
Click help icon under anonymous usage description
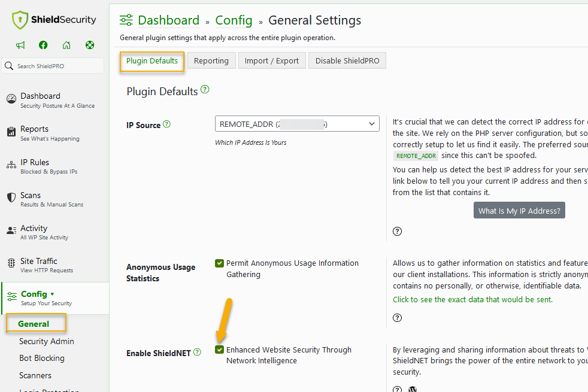(397, 318)
